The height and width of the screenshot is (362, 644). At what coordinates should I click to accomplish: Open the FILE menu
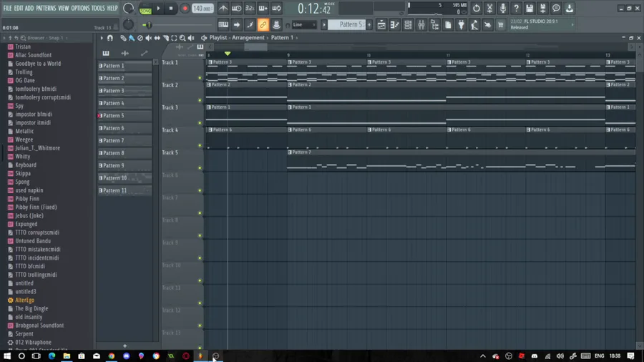pyautogui.click(x=7, y=8)
